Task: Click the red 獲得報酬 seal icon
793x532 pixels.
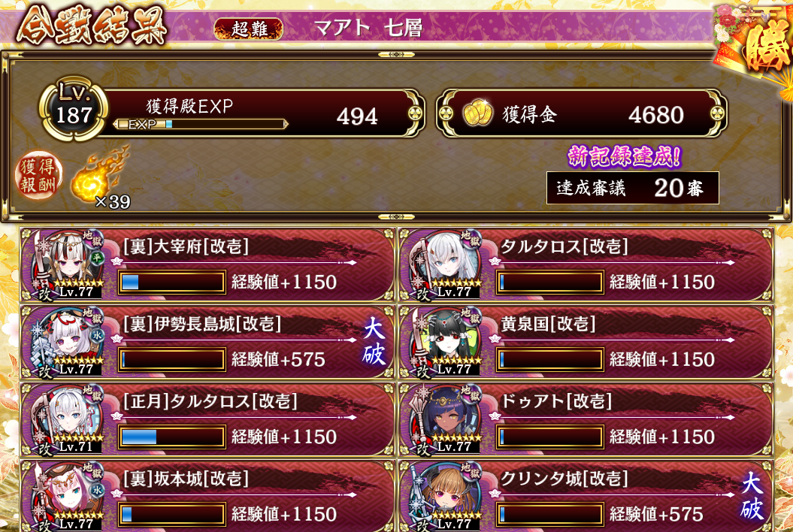Action: click(38, 175)
